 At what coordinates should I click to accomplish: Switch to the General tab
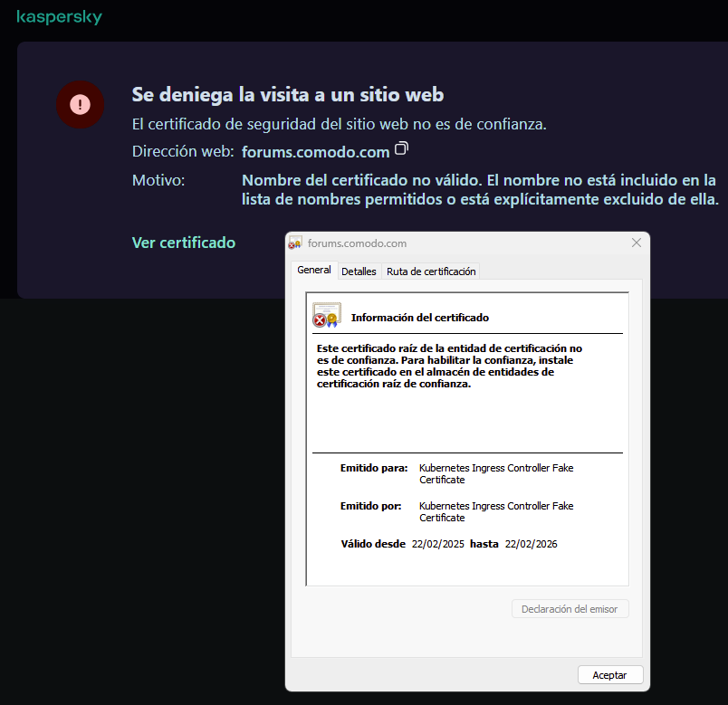coord(314,270)
